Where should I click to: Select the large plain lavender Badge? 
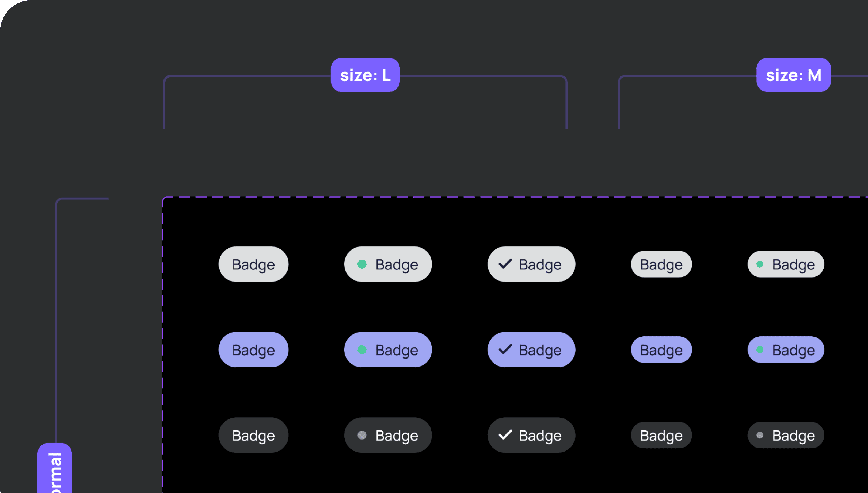click(x=253, y=349)
